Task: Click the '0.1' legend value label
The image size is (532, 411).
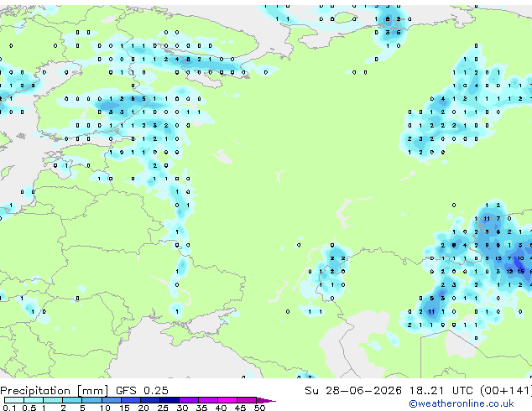Action: tap(9, 408)
